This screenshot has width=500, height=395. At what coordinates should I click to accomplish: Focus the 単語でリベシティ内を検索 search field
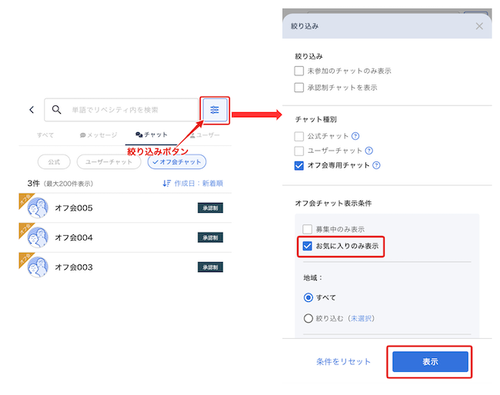click(121, 110)
